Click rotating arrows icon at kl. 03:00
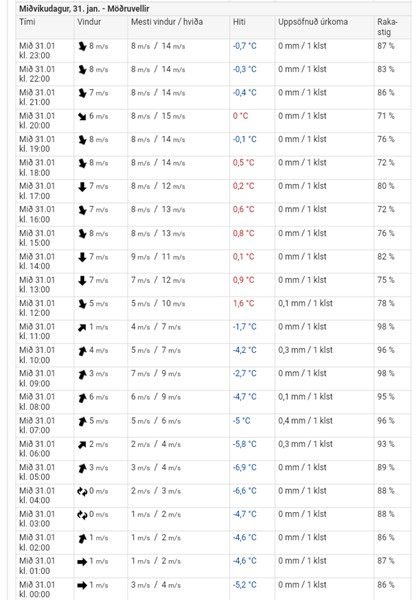 click(82, 515)
